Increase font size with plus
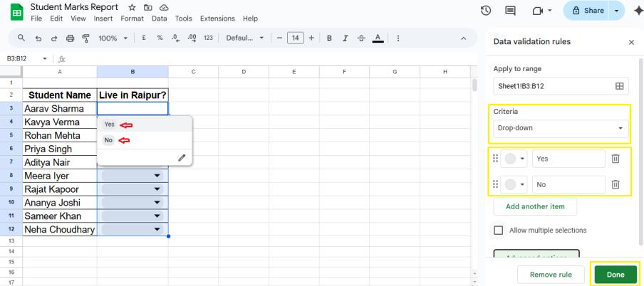The width and height of the screenshot is (644, 286). (x=311, y=38)
